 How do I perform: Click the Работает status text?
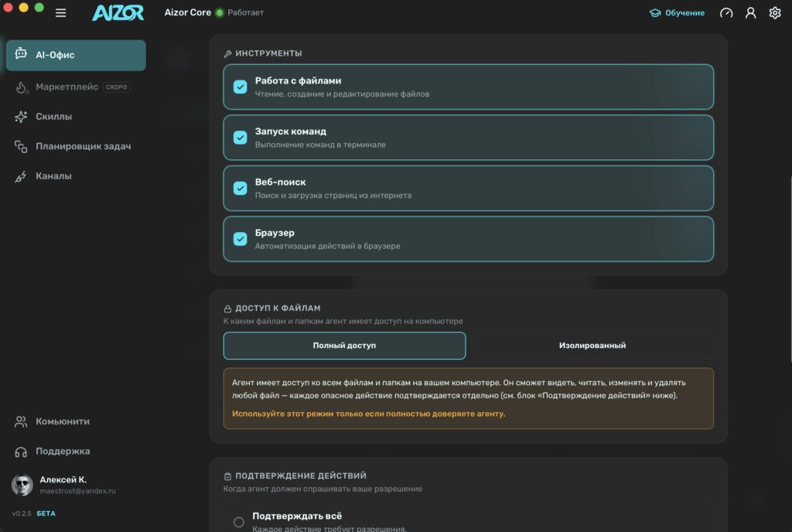click(245, 12)
